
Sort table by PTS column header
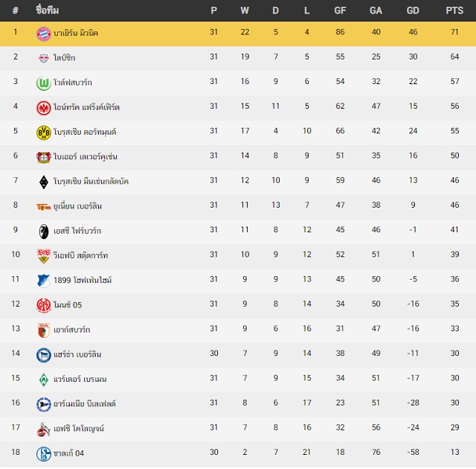pos(454,10)
